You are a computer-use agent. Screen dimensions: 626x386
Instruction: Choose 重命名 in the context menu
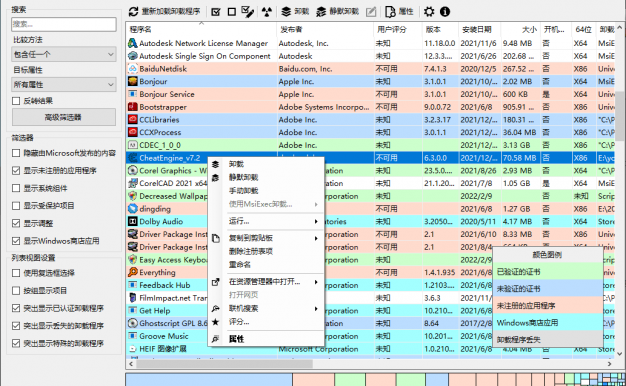266,264
